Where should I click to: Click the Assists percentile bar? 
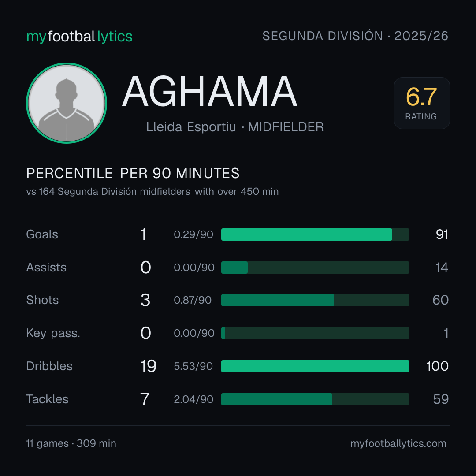[315, 268]
